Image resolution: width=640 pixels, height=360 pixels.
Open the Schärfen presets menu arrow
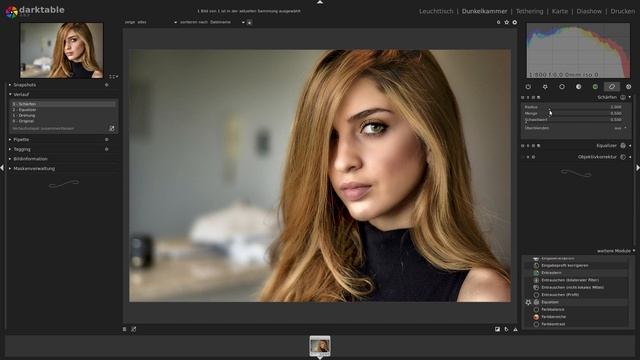pos(630,97)
